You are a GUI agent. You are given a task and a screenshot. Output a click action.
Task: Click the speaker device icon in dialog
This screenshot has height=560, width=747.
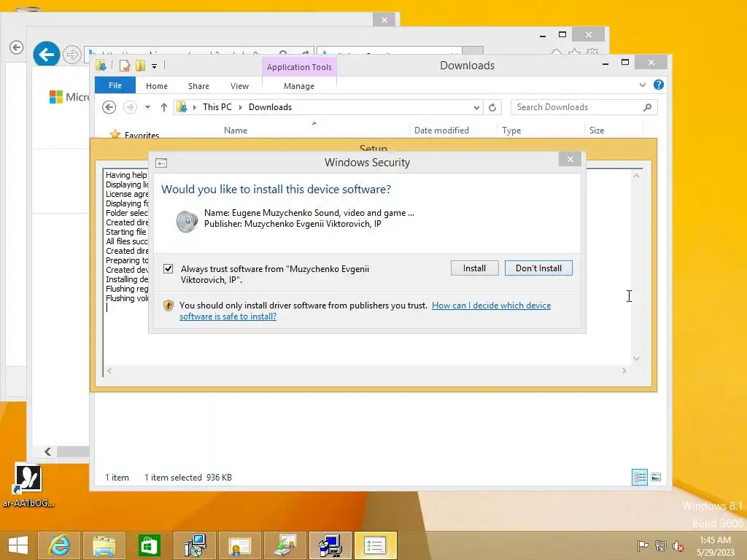186,222
